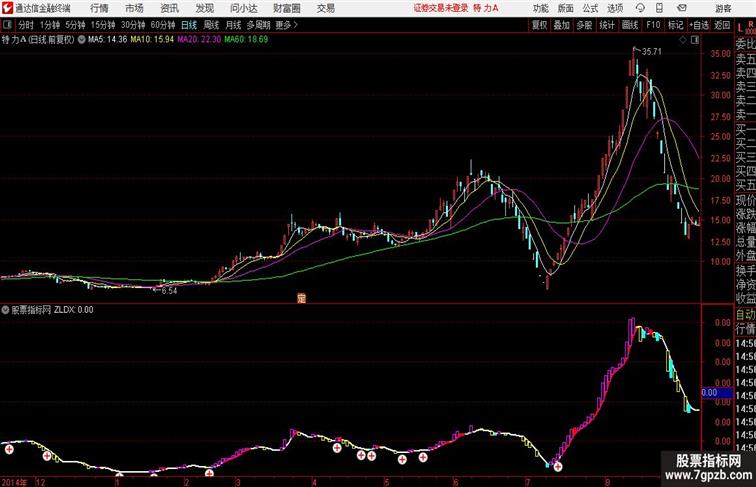The width and height of the screenshot is (756, 487).
Task: Click the 特力A (日线 前复权) chart title
Action: coord(38,40)
